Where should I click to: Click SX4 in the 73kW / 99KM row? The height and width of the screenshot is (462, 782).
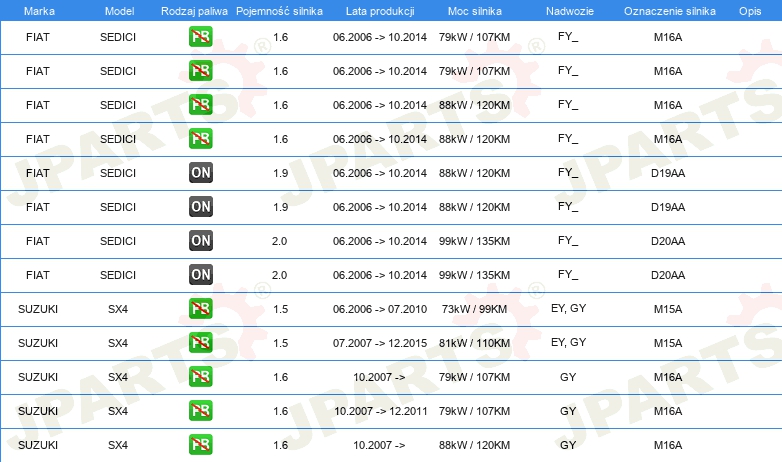[x=118, y=309]
